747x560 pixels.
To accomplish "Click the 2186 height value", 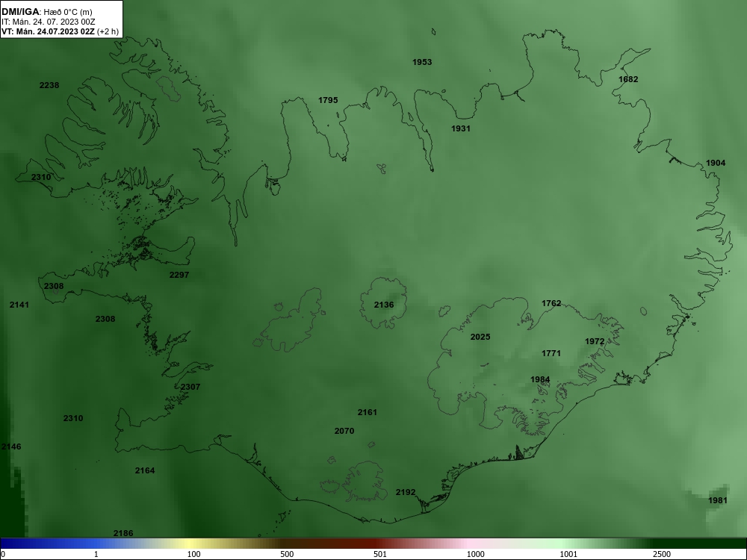I will tap(123, 533).
